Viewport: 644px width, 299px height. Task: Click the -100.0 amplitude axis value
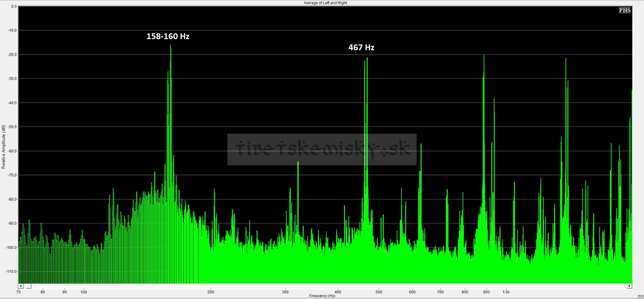click(11, 247)
